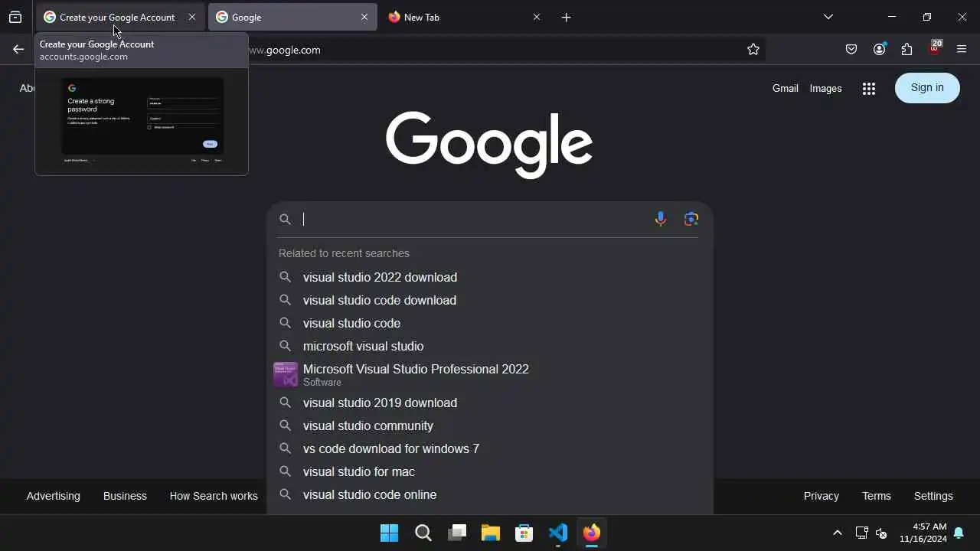Close the New Tab tab
980x551 pixels.
(537, 17)
